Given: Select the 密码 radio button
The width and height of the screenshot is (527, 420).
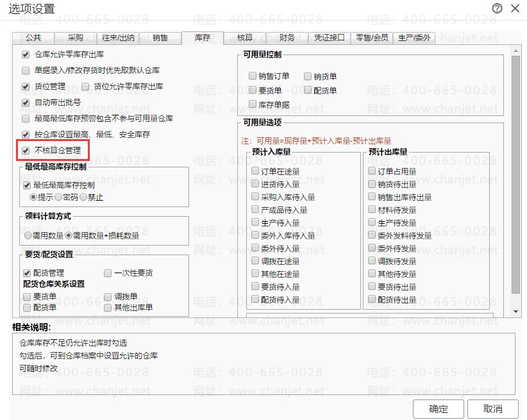Looking at the screenshot, I should (x=58, y=197).
